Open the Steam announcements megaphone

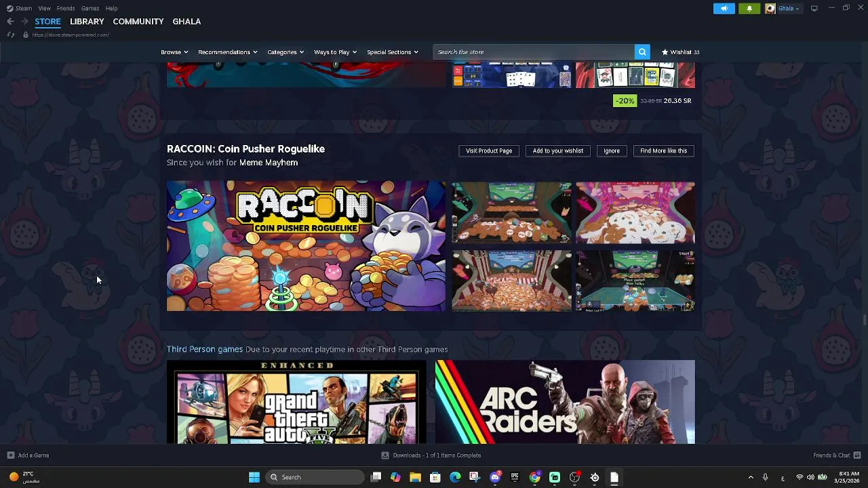(724, 8)
